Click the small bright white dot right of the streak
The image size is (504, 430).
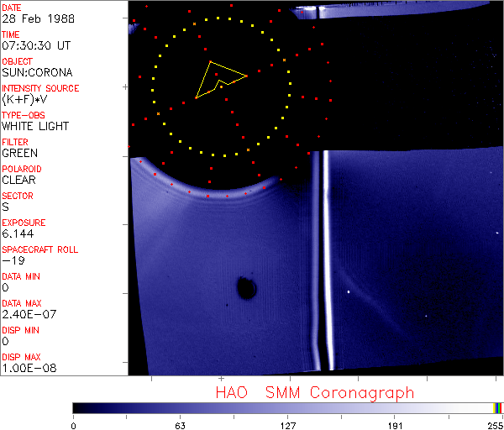[x=348, y=292]
